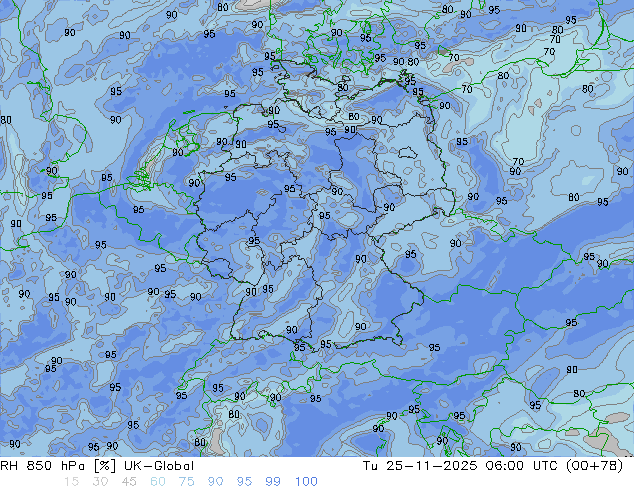This screenshot has height=490, width=634.
Task: Select the legend value 15
Action: click(x=71, y=482)
